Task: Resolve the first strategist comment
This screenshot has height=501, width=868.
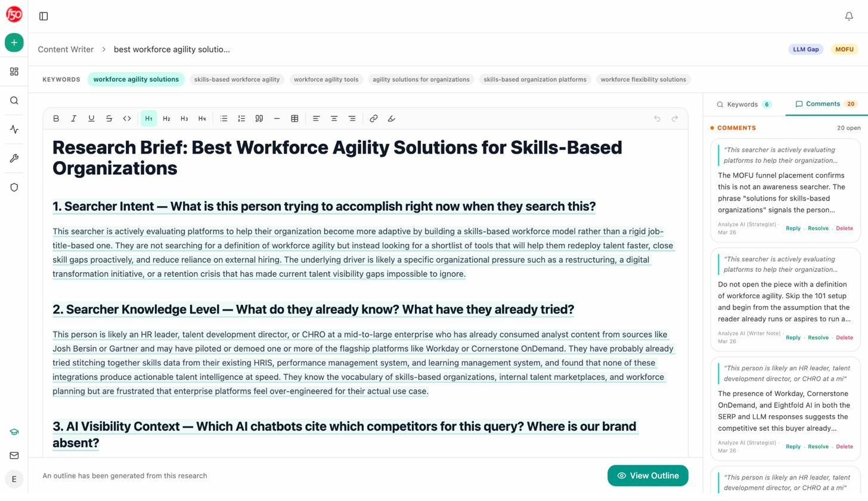Action: pyautogui.click(x=818, y=228)
